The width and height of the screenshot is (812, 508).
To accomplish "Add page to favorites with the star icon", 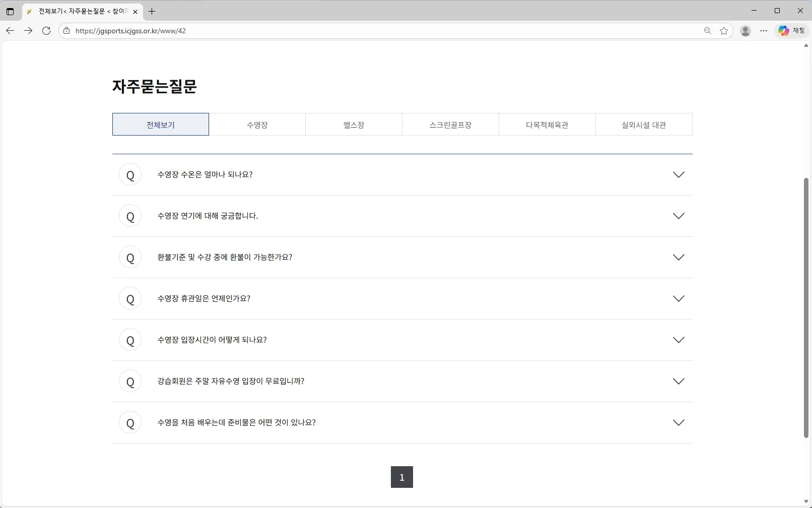I will [x=724, y=31].
